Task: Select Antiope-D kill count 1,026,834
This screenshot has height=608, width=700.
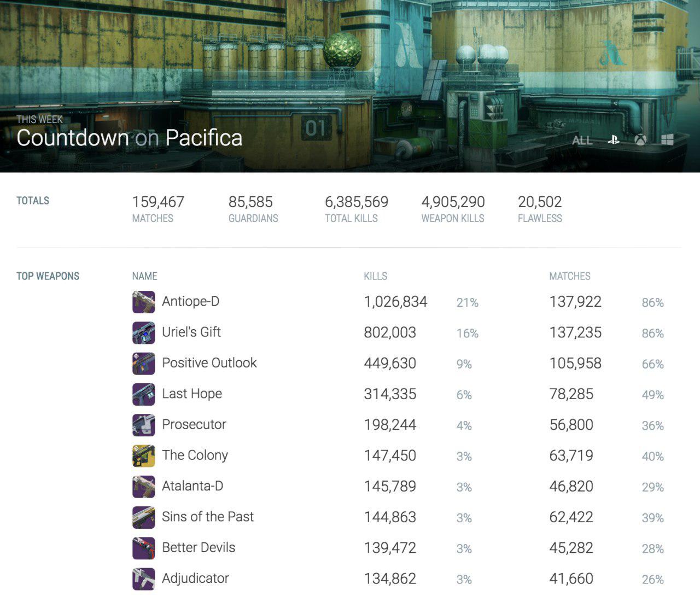Action: 395,302
